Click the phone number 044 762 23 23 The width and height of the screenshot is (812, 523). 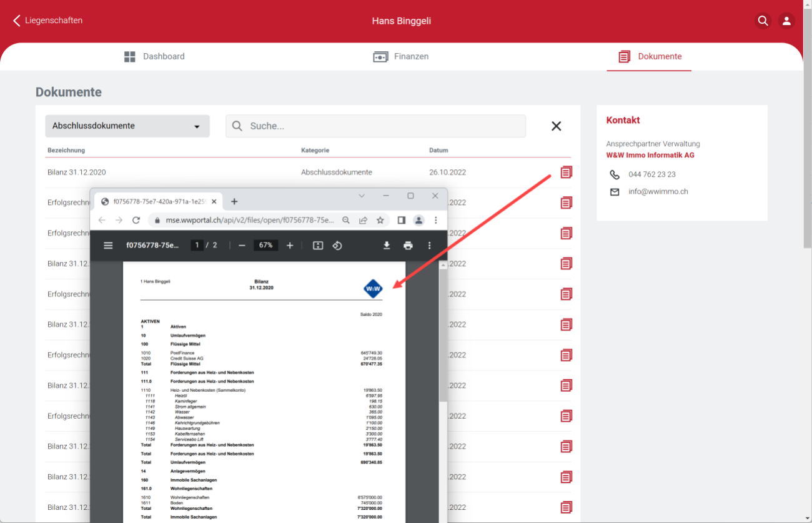point(652,174)
